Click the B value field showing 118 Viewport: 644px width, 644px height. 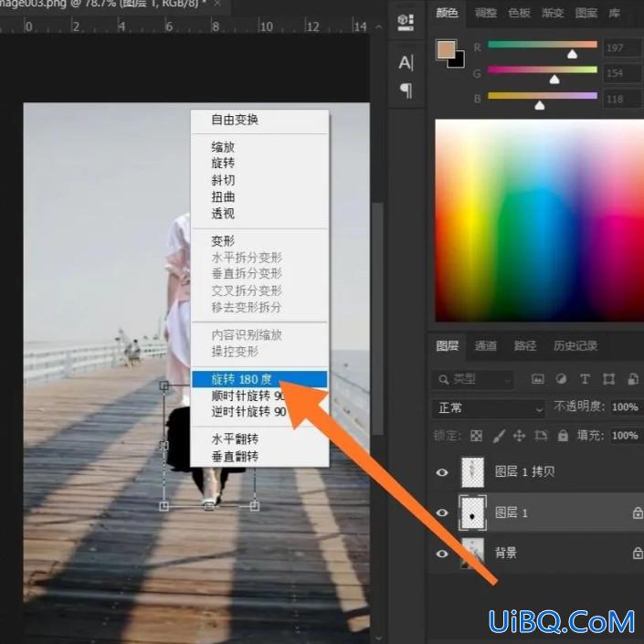(x=622, y=99)
